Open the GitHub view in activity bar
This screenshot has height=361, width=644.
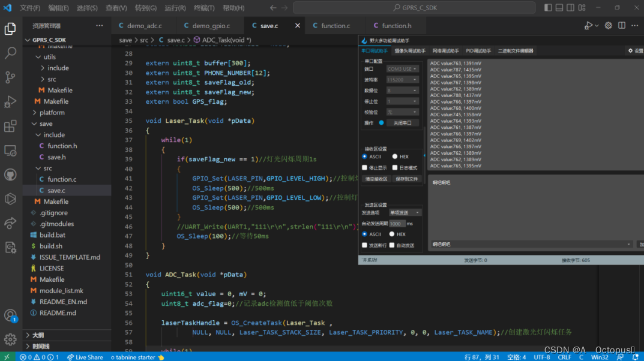pos(10,175)
